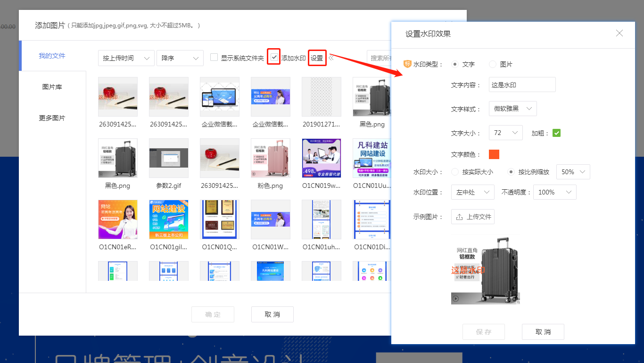Viewport: 644px width, 363px height.
Task: Select the O1CN01Uu... thumbnail
Action: [x=372, y=158]
